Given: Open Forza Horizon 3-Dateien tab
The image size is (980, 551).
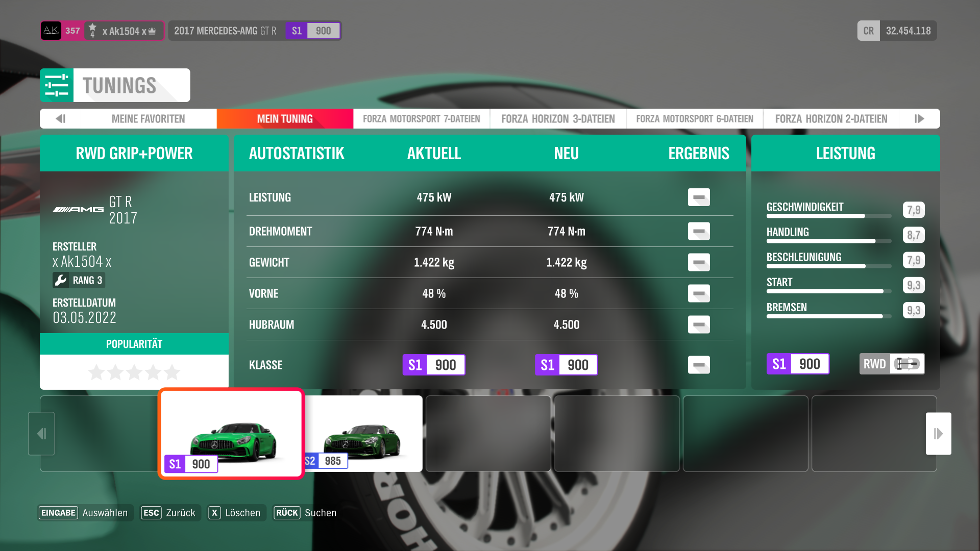Looking at the screenshot, I should point(558,119).
